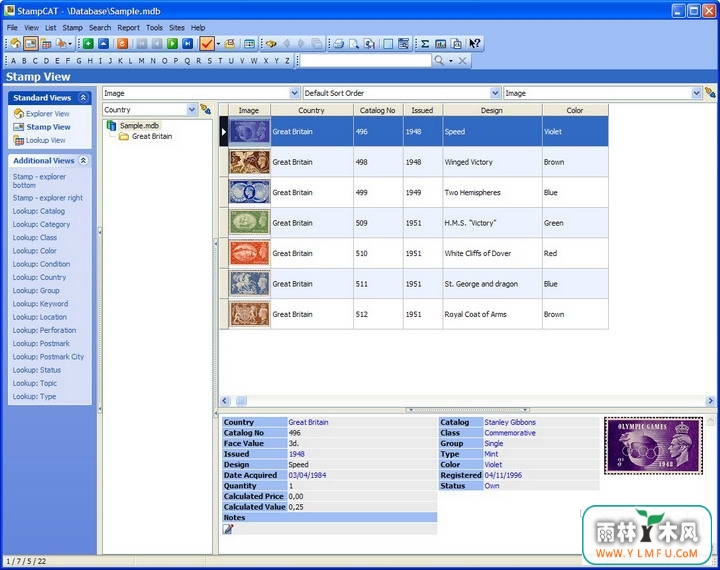This screenshot has height=570, width=720.
Task: Select the Great Britain folder in tree
Action: pos(152,136)
